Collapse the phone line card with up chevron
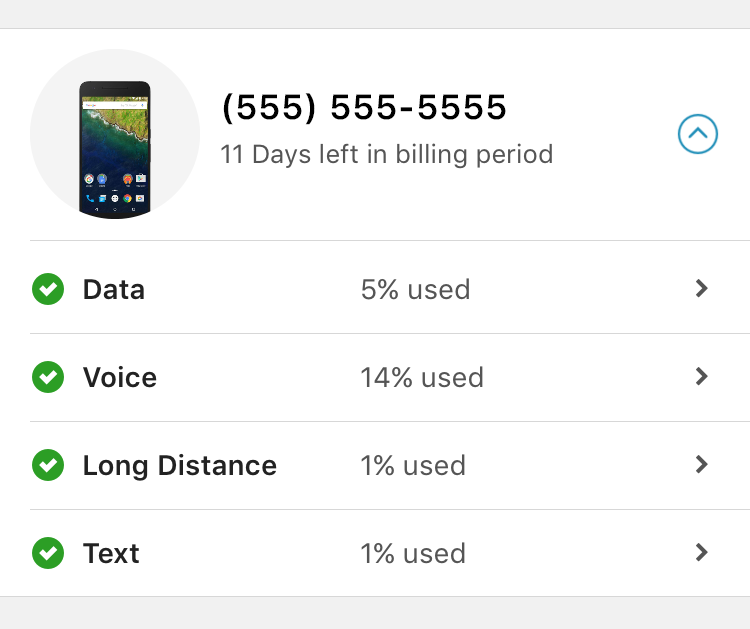 [697, 134]
